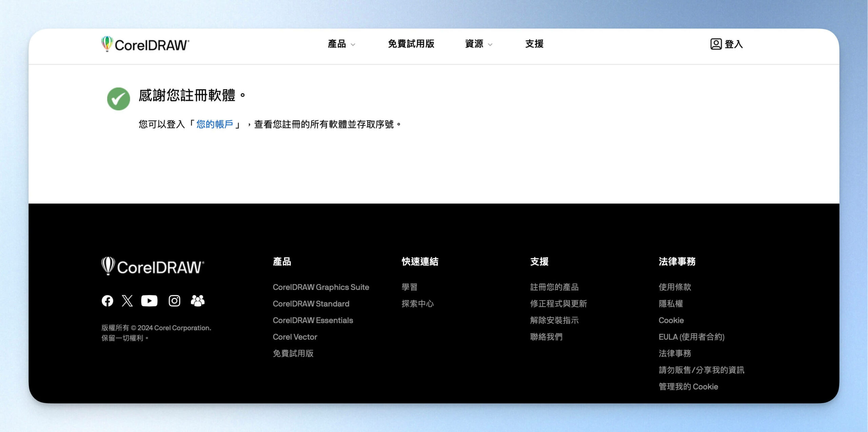The width and height of the screenshot is (868, 432).
Task: Open the 隱私權 privacy link
Action: [671, 304]
